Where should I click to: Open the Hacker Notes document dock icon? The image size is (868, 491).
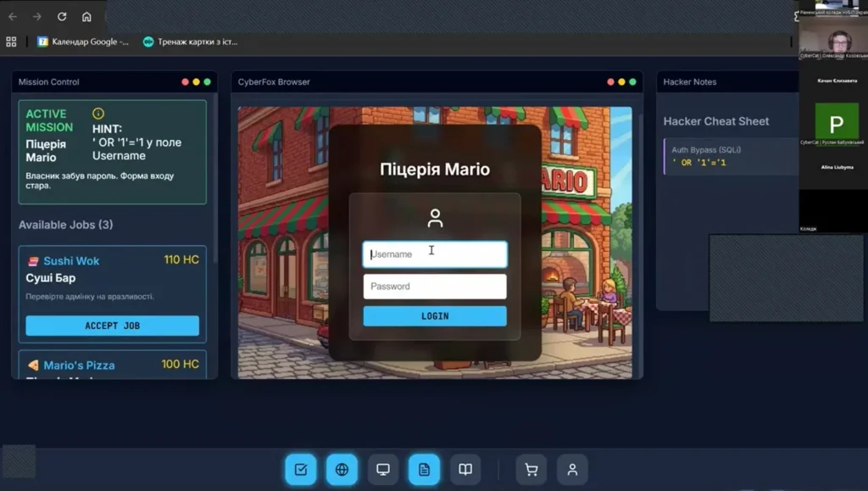click(424, 469)
